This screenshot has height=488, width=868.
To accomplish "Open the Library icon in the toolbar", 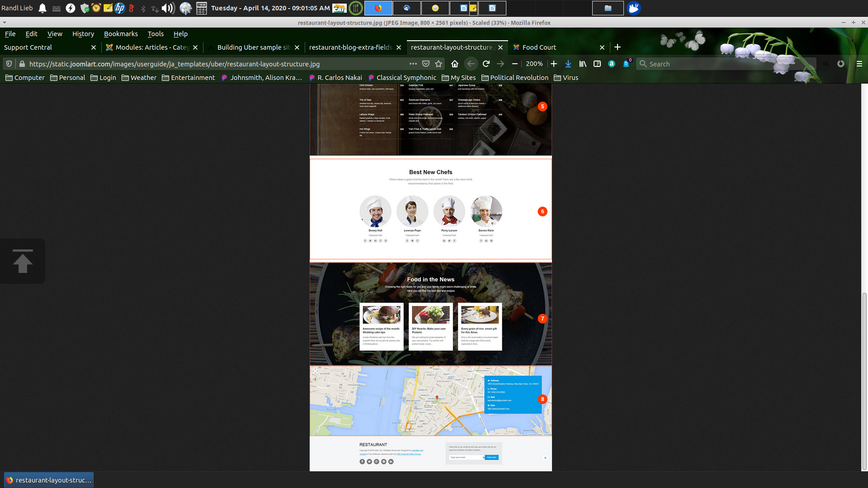I will [x=583, y=64].
